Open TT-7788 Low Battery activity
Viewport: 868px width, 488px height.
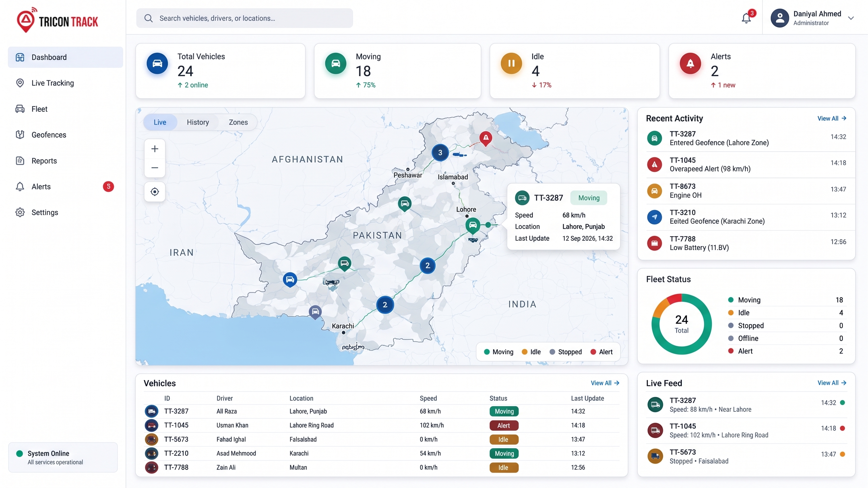click(x=746, y=243)
